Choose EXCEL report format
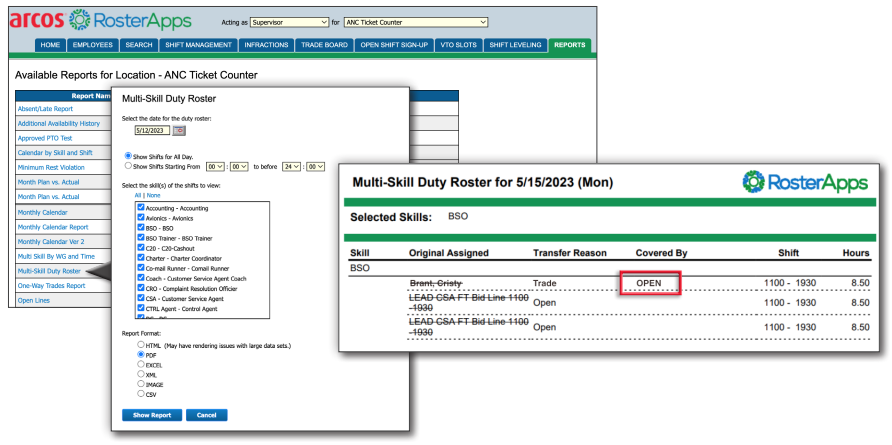The image size is (892, 445). 141,364
